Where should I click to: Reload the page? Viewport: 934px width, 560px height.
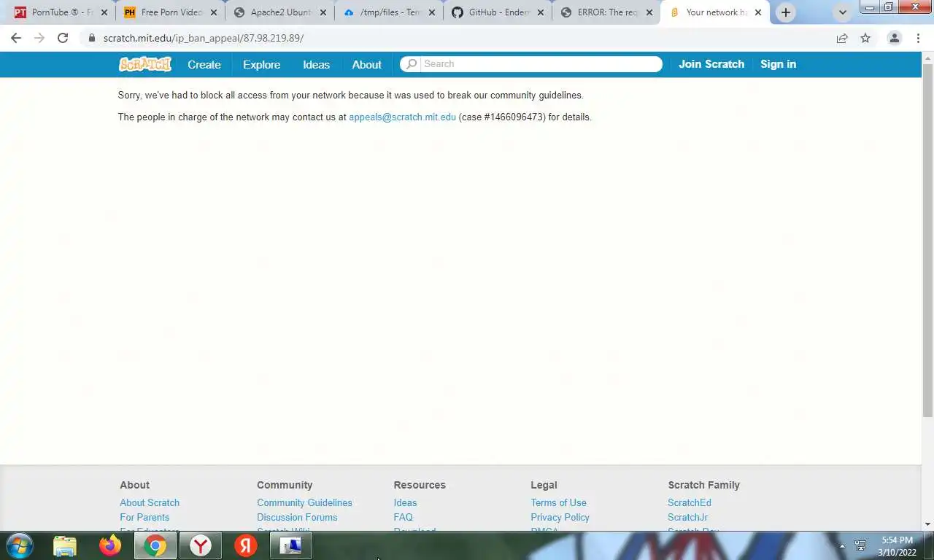(63, 38)
